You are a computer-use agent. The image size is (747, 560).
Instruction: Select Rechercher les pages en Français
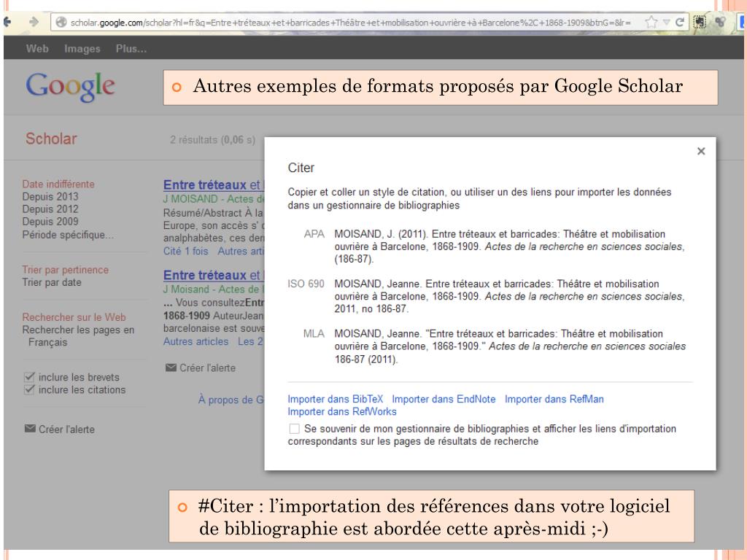[78, 335]
